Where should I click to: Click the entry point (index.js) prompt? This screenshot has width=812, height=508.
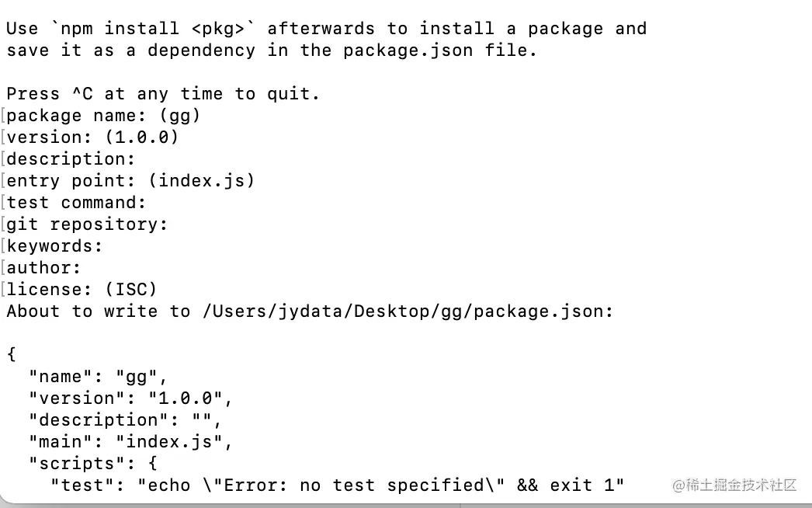(130, 181)
